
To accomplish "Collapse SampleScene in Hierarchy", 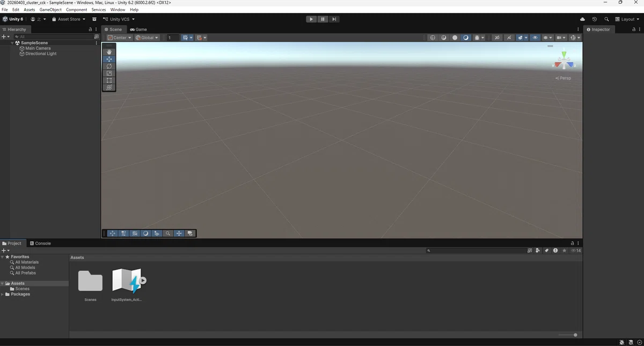I will 12,43.
